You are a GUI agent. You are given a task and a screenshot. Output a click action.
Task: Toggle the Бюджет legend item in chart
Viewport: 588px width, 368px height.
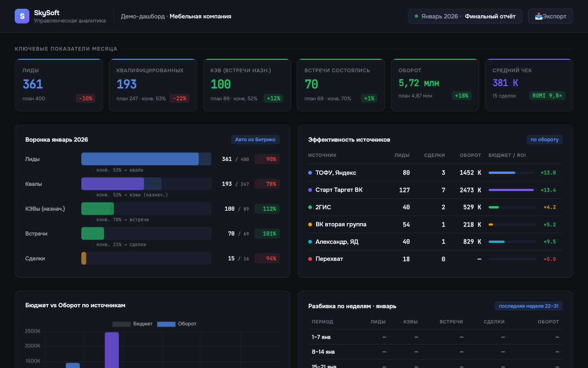132,324
